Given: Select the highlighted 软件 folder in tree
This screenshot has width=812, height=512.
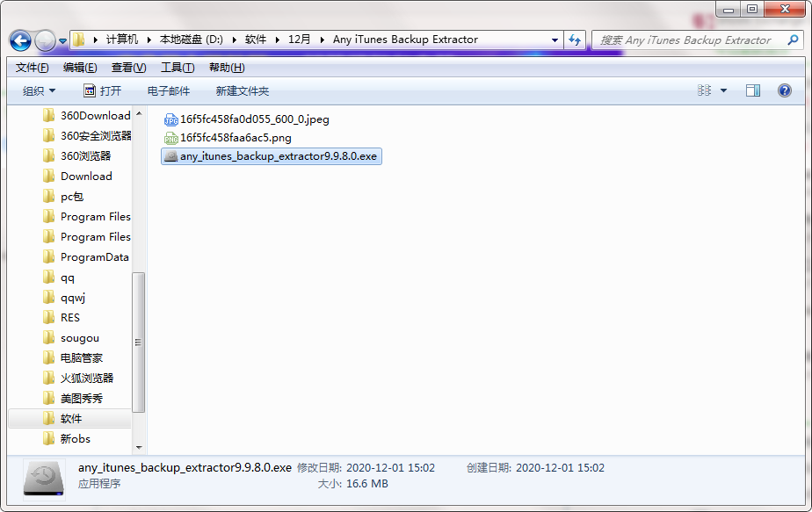Looking at the screenshot, I should pos(70,418).
